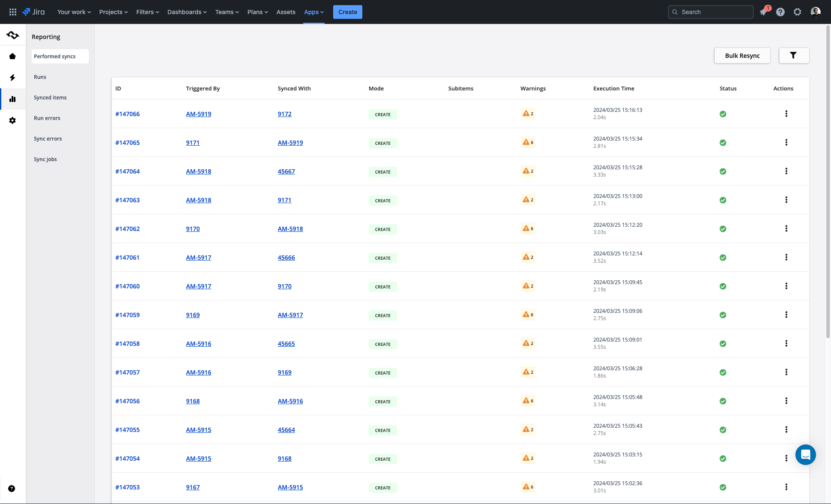Open sync record #147065
Viewport: 831px width, 504px height.
coord(127,142)
